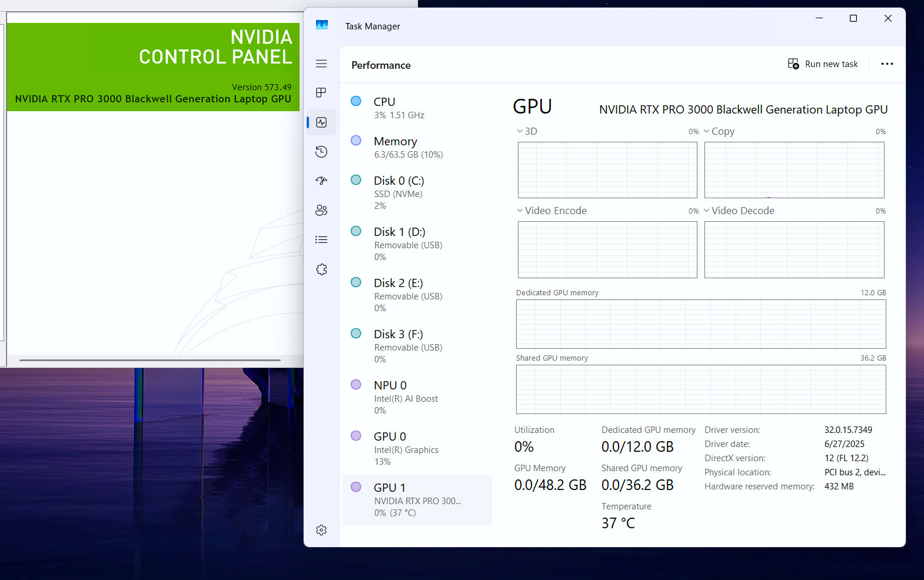Open the three-dot more options menu
This screenshot has height=580, width=924.
(x=887, y=64)
